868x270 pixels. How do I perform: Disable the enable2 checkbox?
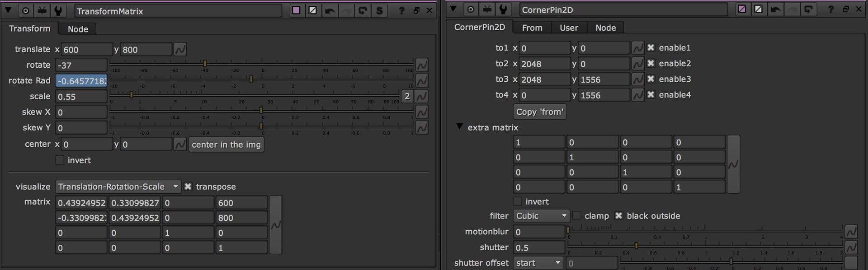[651, 63]
